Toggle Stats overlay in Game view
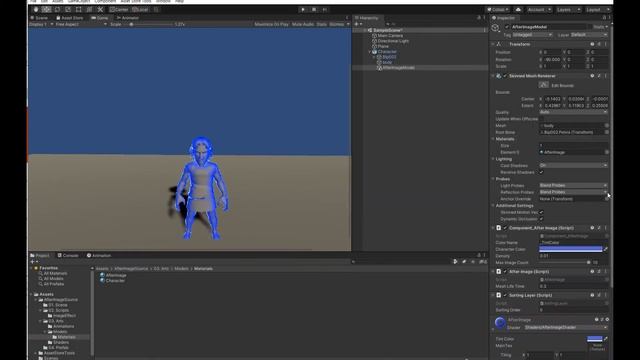 coord(321,24)
